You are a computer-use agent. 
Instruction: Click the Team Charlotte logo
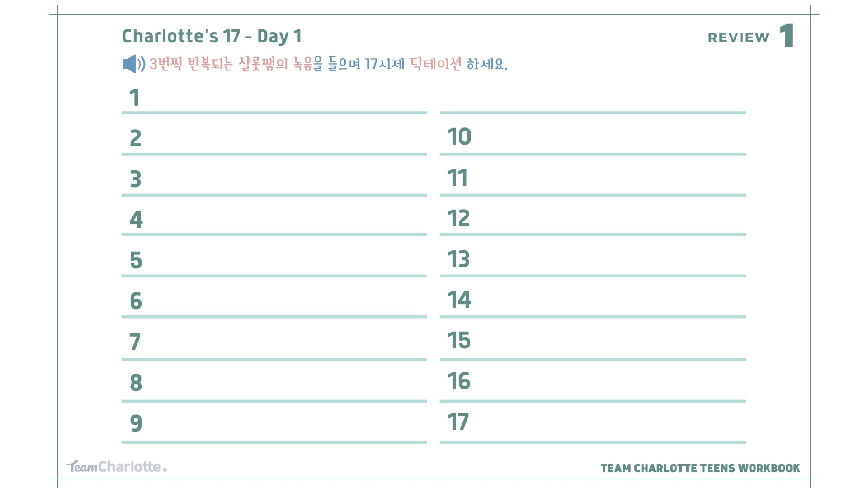pyautogui.click(x=117, y=466)
